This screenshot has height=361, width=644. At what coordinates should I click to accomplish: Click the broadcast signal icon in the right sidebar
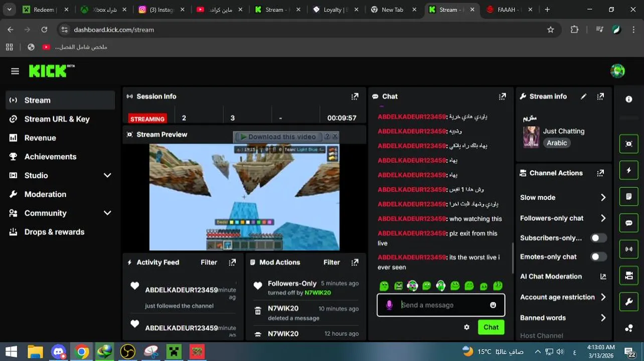(x=629, y=249)
